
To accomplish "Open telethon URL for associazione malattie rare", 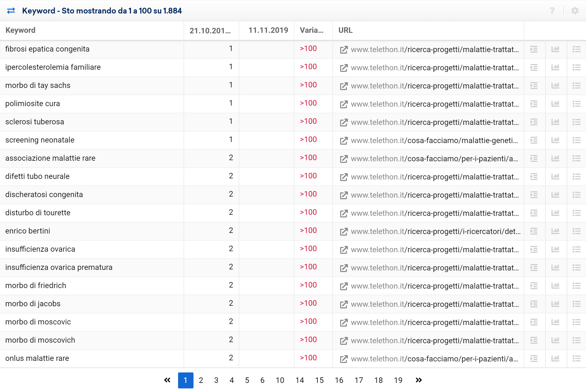I will pos(435,159).
